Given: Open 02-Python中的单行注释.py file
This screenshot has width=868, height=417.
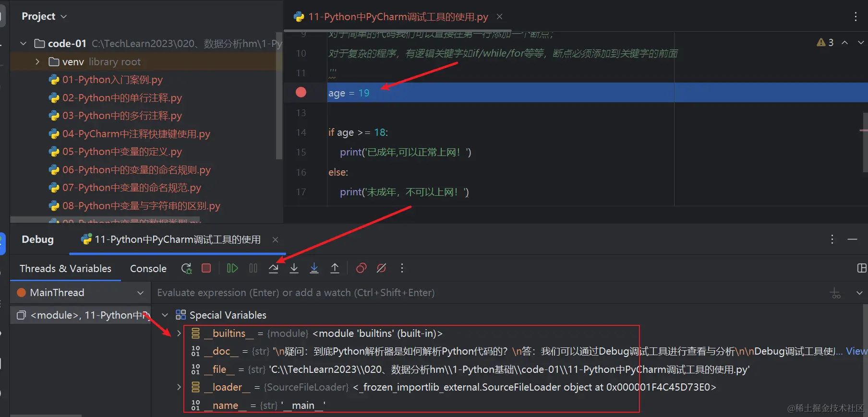Looking at the screenshot, I should 122,98.
